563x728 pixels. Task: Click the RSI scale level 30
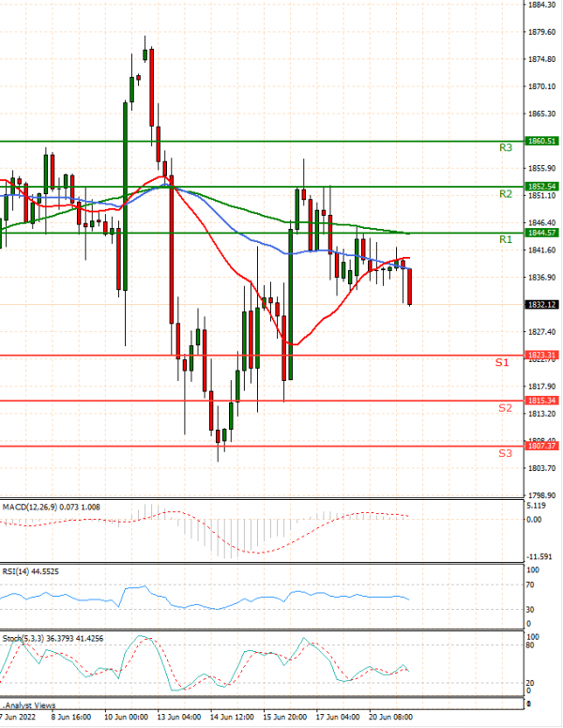[531, 610]
